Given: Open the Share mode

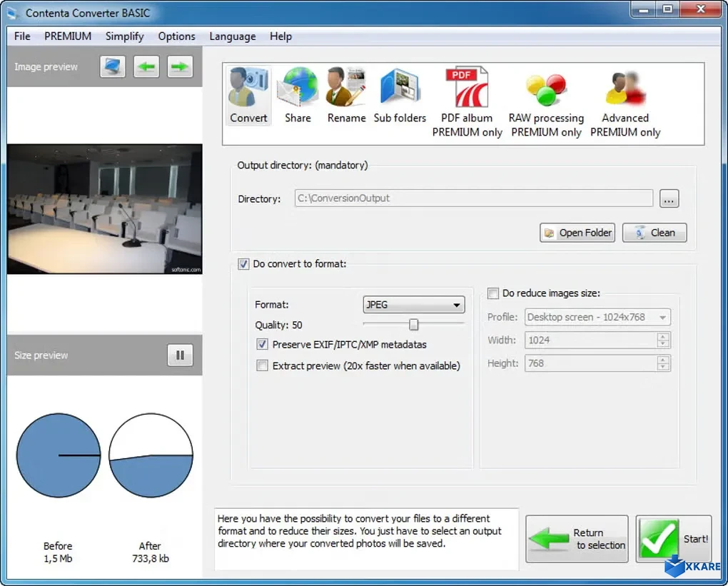Looking at the screenshot, I should pos(298,96).
